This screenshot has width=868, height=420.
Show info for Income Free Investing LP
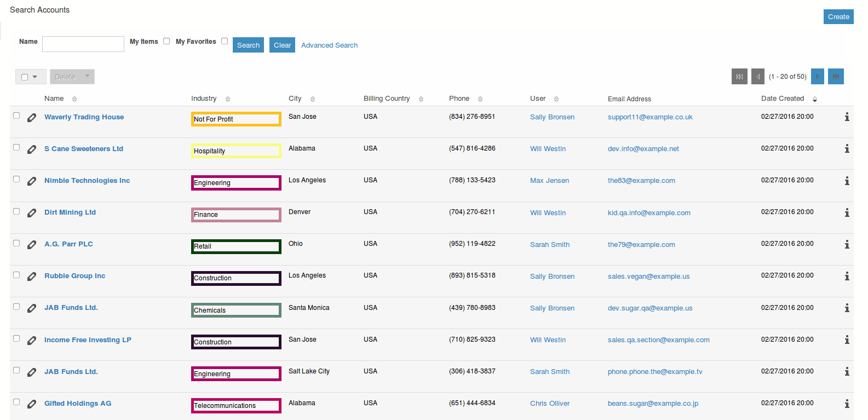(847, 340)
